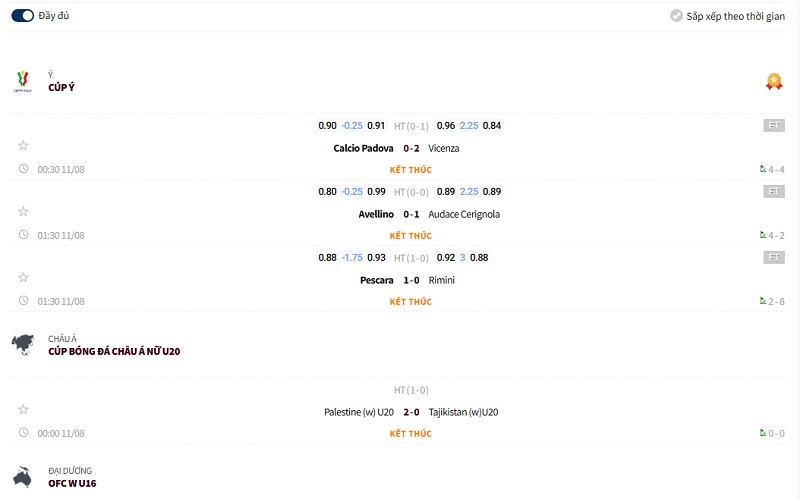800x500 pixels.
Task: Click the Oceania continent map icon
Action: coord(23,477)
